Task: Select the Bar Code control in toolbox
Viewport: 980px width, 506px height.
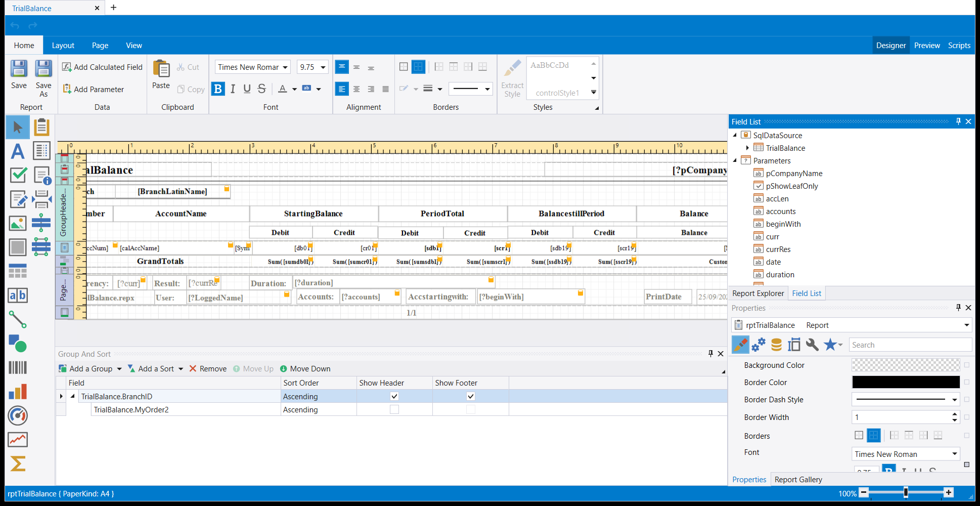Action: click(x=18, y=367)
